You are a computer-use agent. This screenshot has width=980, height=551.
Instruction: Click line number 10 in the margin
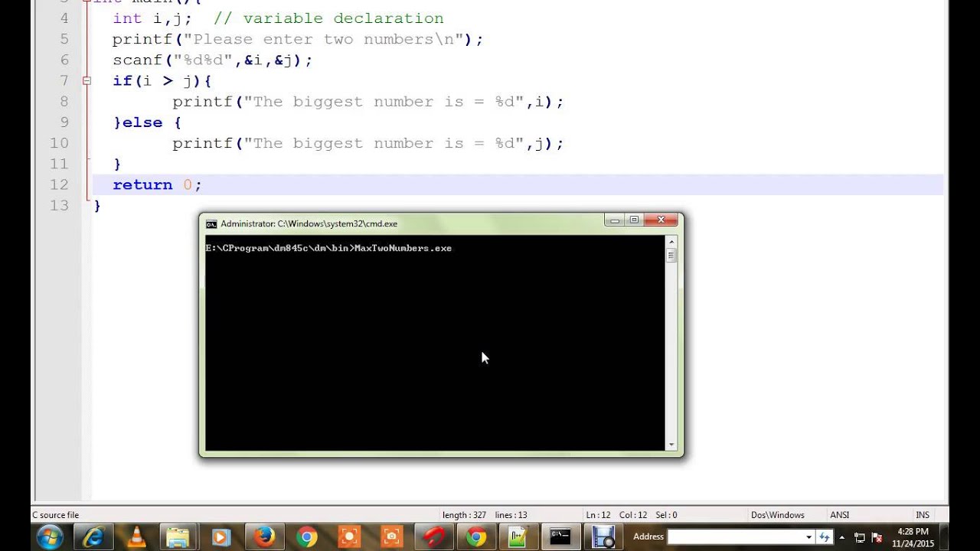[58, 143]
